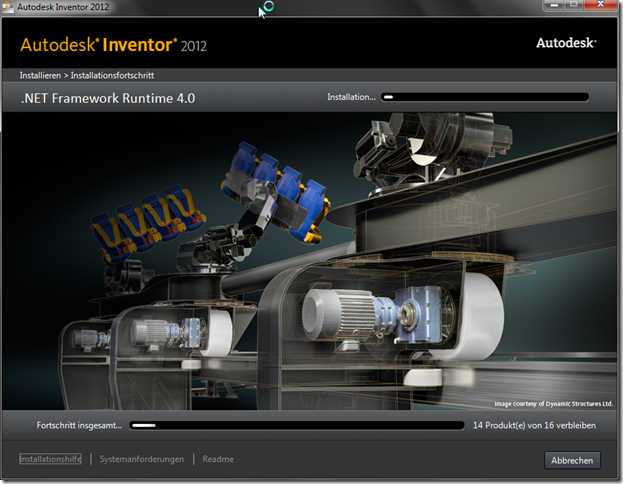Click the Fortschritt insgesamt progress bar
623x484 pixels.
pyautogui.click(x=297, y=425)
